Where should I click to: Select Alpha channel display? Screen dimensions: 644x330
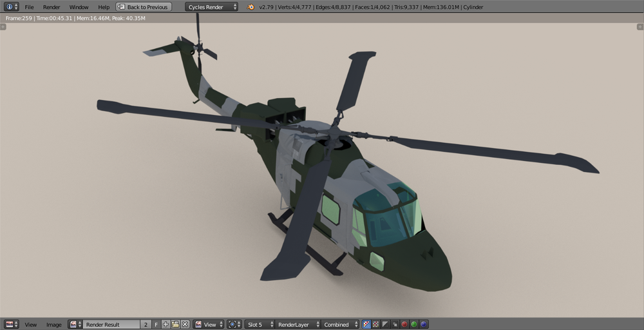[x=385, y=324]
